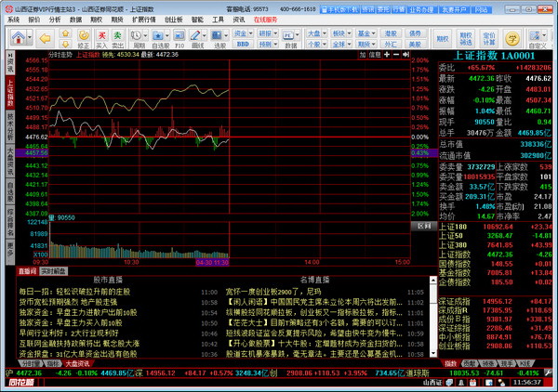Open news link 货币宽松预期强烈 地产股走强
558x392 pixels.
pos(68,302)
